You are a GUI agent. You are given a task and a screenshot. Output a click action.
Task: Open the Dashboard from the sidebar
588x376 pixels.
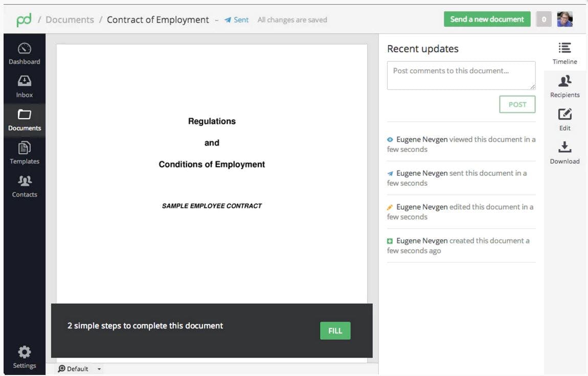tap(25, 54)
